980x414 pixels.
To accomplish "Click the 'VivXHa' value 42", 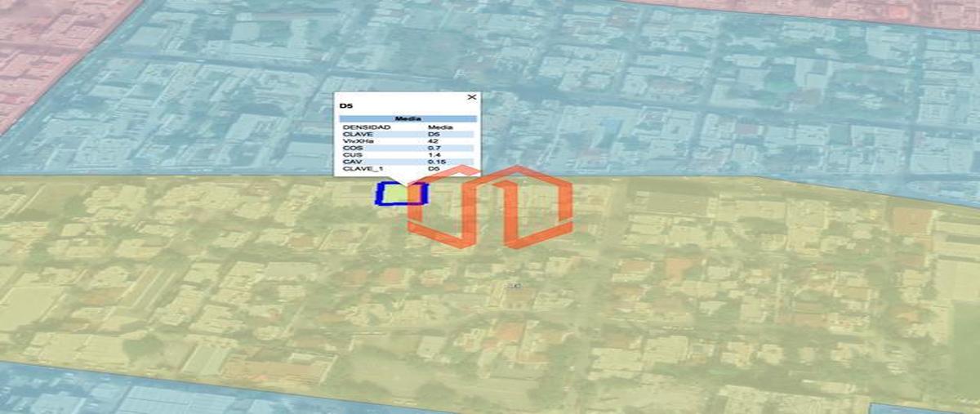I will [x=433, y=141].
